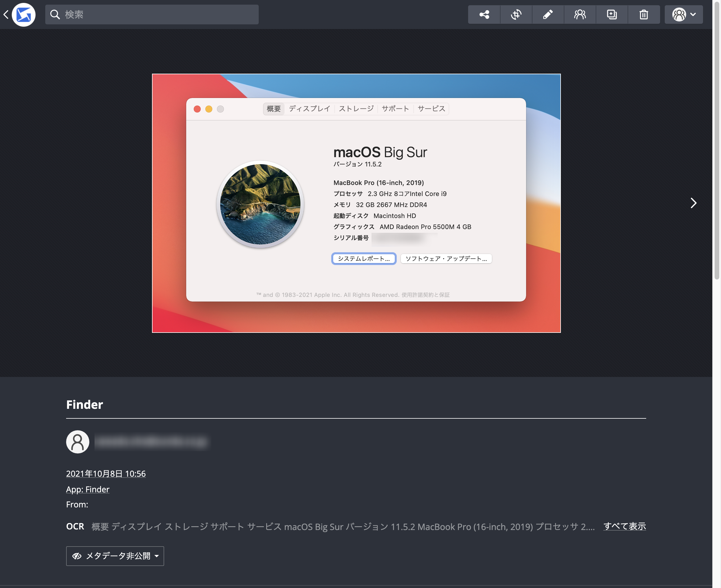Click the From: label text
Screen dimensions: 721x588
77,504
